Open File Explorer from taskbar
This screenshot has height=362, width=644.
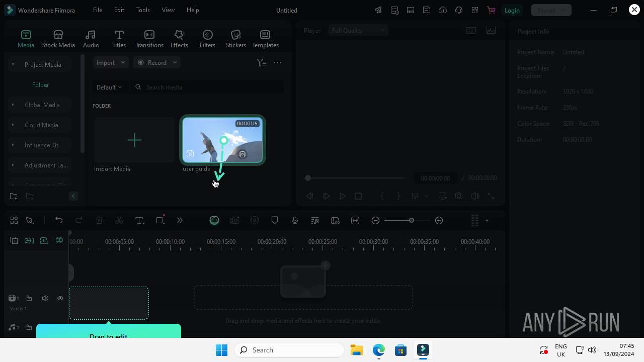click(357, 350)
